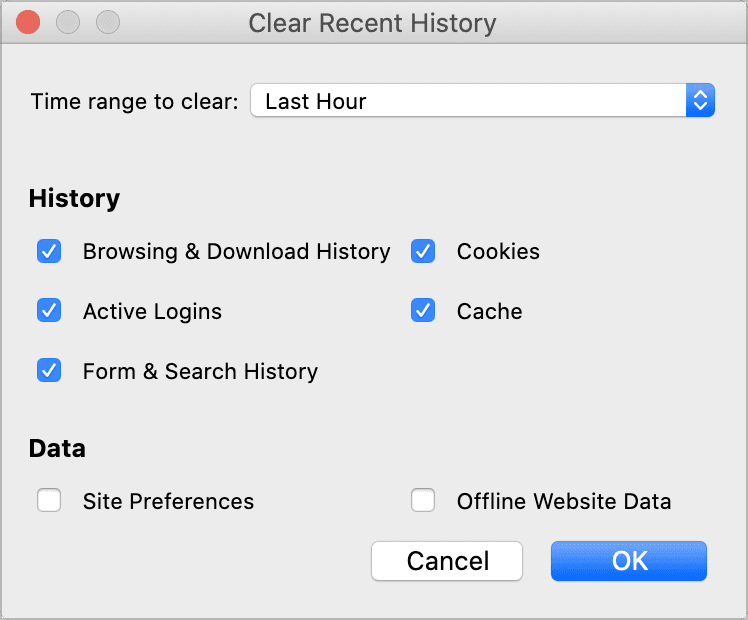Screen dimensions: 748x620
Task: Check the Offline Website Data checkbox
Action: click(x=423, y=501)
